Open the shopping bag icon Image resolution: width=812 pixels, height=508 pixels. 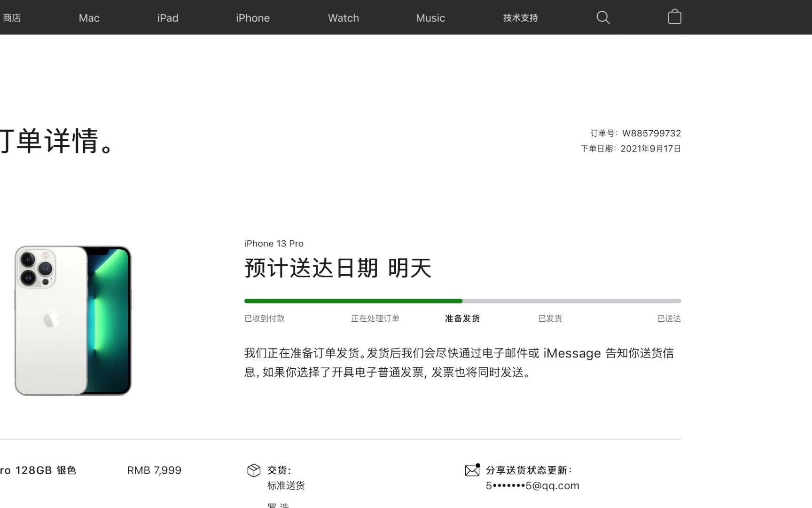click(x=675, y=17)
